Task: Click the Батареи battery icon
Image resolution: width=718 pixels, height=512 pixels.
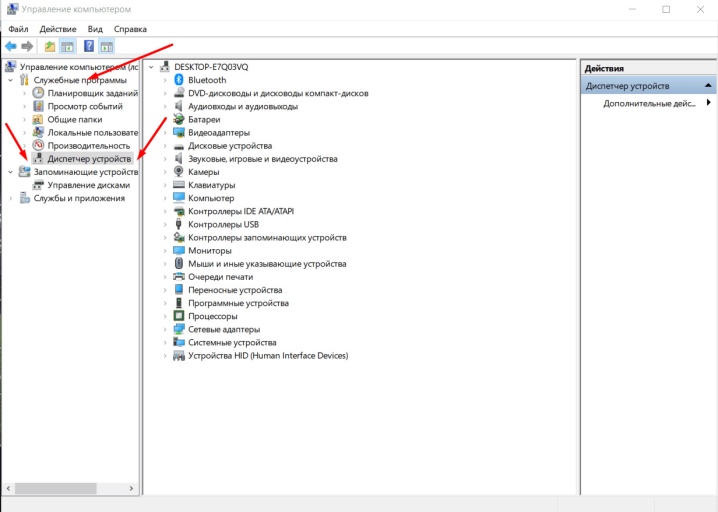Action: 179,120
